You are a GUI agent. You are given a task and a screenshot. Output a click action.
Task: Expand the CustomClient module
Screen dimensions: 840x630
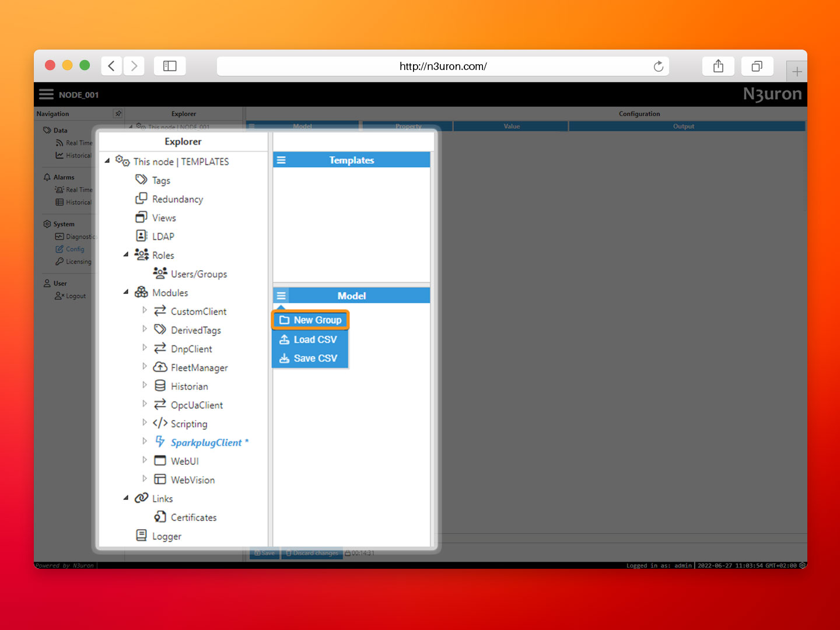coord(145,310)
